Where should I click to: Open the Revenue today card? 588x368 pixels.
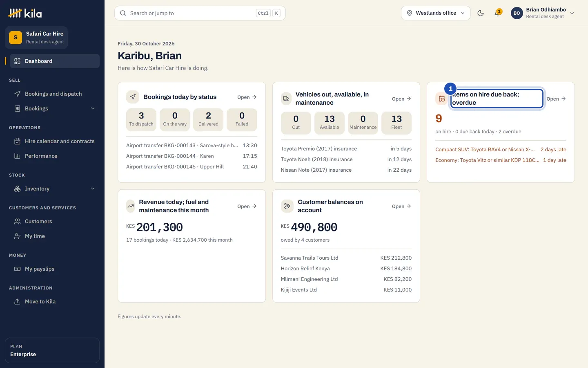pyautogui.click(x=247, y=206)
